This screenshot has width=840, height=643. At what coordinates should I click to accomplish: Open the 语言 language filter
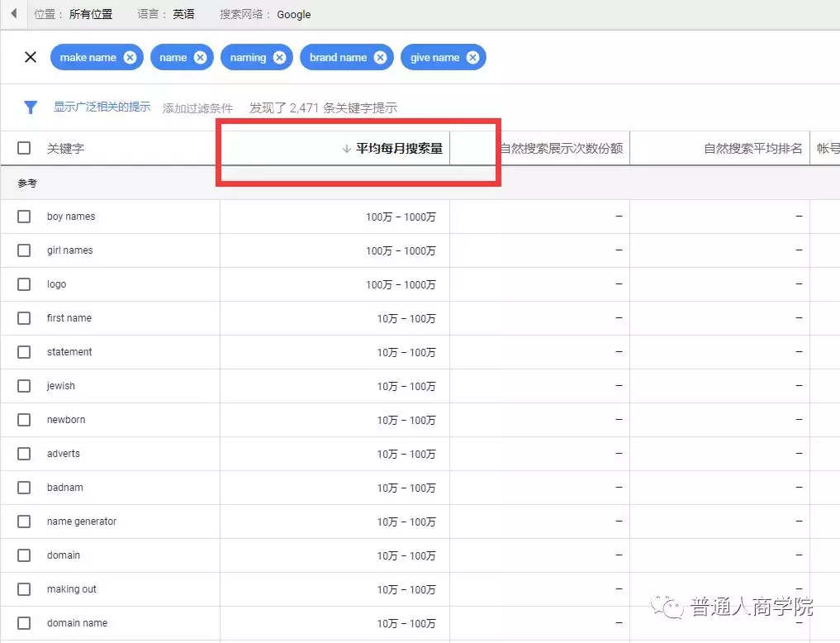[x=165, y=14]
